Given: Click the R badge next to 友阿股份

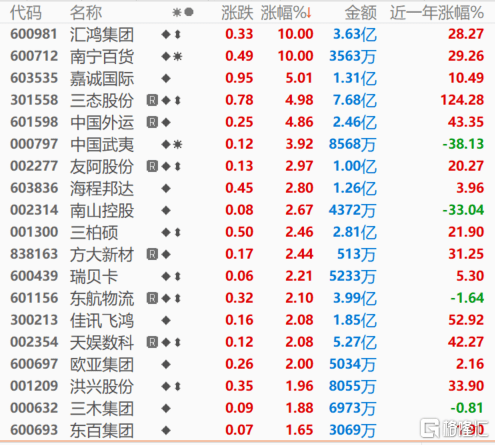Looking at the screenshot, I should [x=152, y=166].
